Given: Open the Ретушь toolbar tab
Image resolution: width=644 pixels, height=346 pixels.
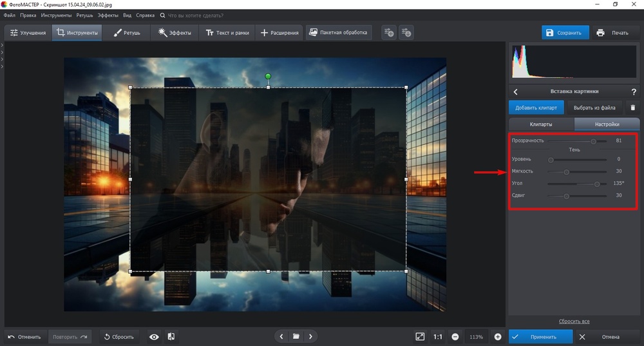Looking at the screenshot, I should [127, 32].
